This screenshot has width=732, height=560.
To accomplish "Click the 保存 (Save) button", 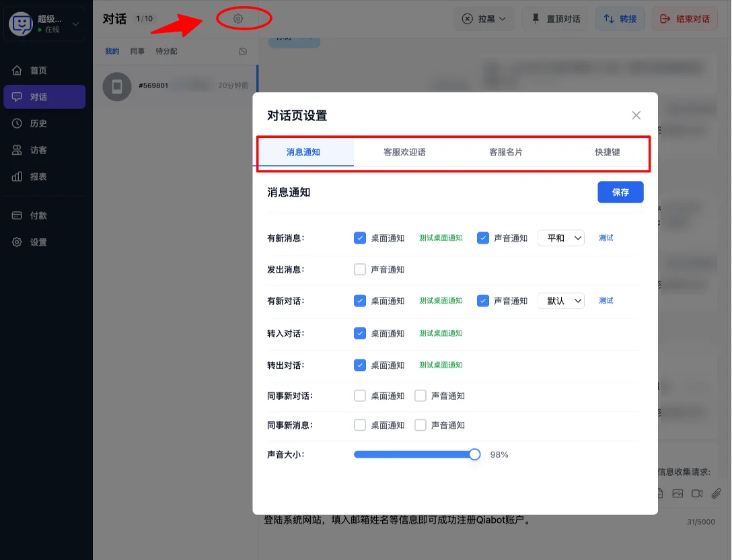I will click(x=620, y=192).
